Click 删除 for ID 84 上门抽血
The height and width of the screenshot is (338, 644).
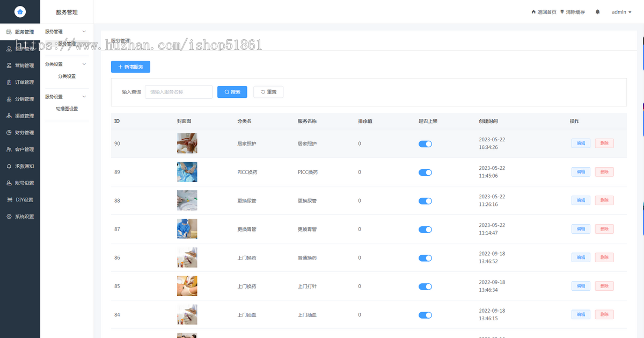pos(604,314)
